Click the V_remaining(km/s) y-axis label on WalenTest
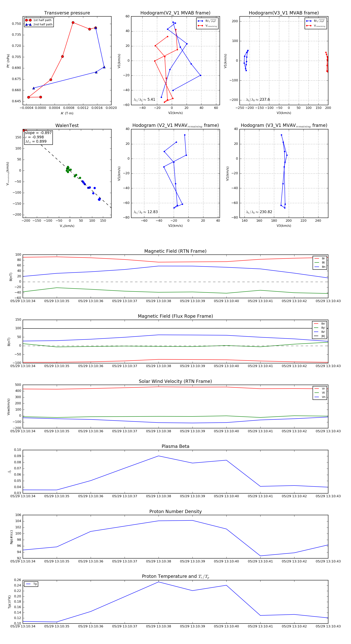The height and width of the screenshot is (644, 351). [8, 173]
